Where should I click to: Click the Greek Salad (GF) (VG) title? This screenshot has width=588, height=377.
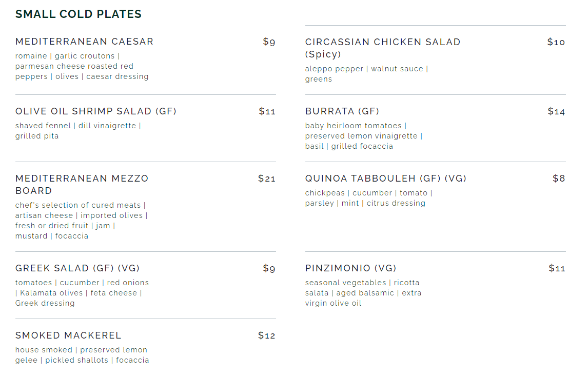tap(77, 268)
